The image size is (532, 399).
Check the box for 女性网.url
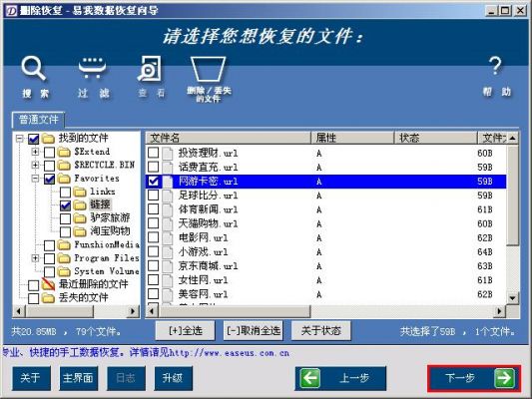coord(154,279)
